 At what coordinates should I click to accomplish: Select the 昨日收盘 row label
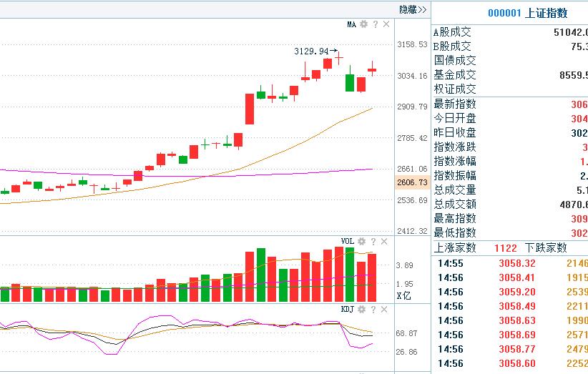coord(455,133)
